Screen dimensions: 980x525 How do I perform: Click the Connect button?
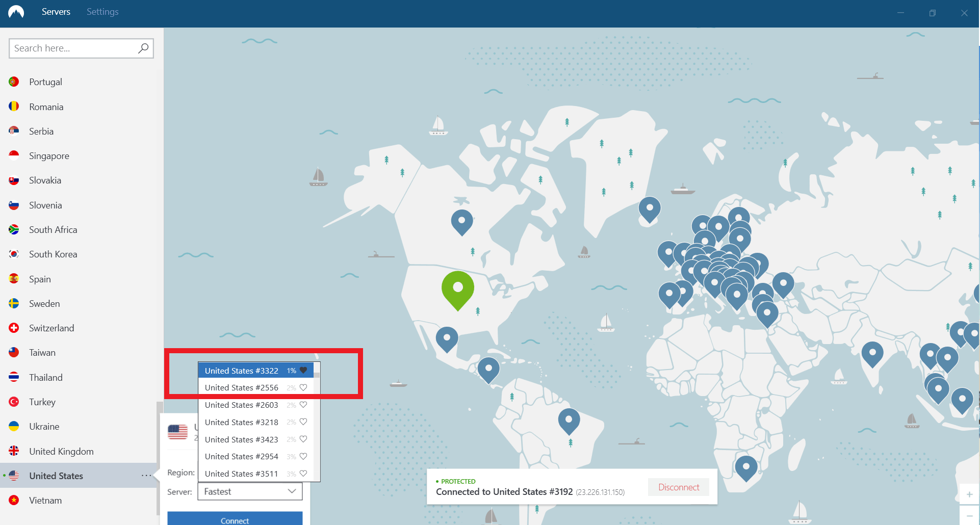click(235, 518)
